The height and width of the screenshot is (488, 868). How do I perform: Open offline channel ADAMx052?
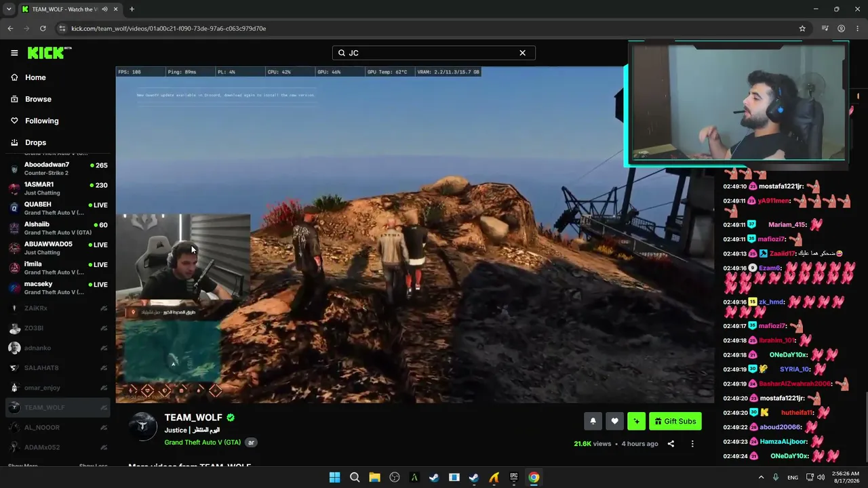pos(58,447)
